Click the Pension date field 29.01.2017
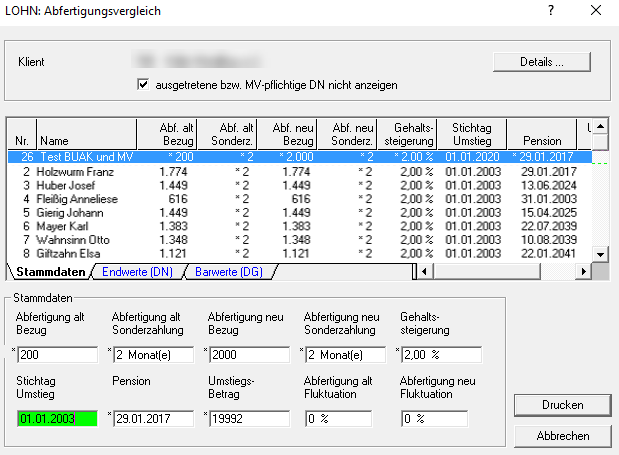619x455 pixels. [154, 419]
